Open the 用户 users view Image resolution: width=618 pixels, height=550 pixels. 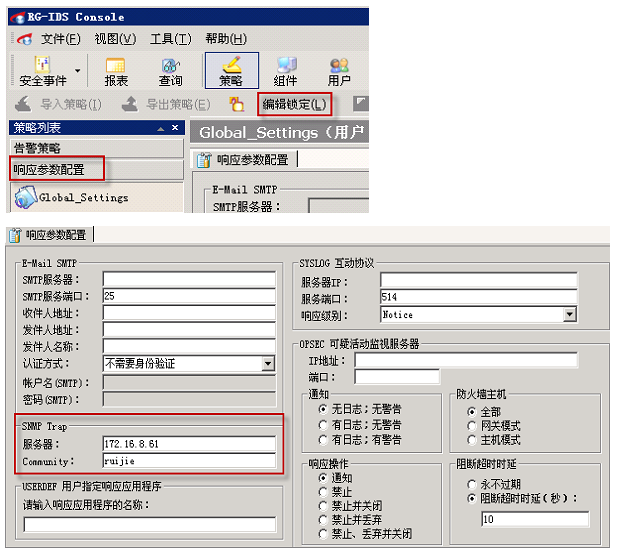pyautogui.click(x=339, y=71)
